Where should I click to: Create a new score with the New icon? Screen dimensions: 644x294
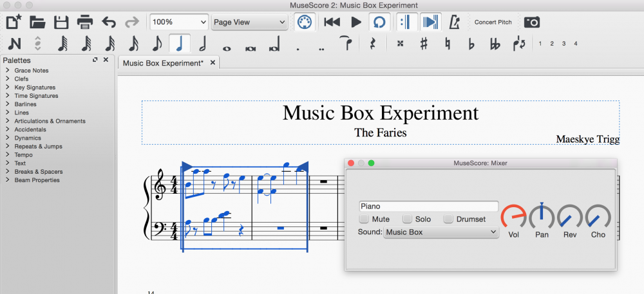[x=14, y=22]
